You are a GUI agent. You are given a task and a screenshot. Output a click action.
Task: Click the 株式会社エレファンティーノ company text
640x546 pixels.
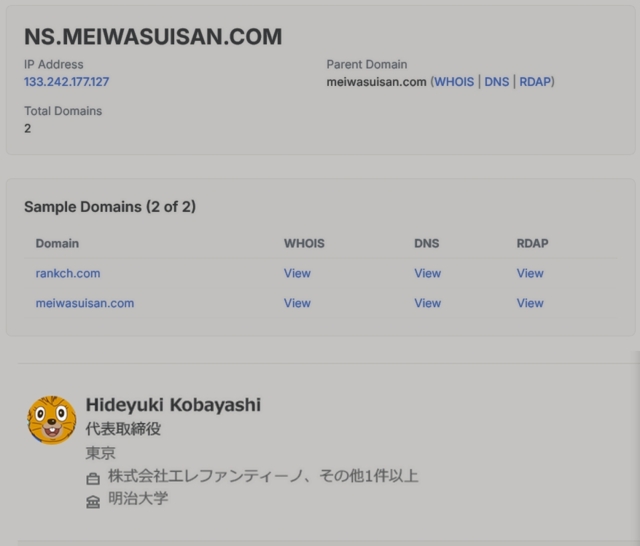pos(205,476)
